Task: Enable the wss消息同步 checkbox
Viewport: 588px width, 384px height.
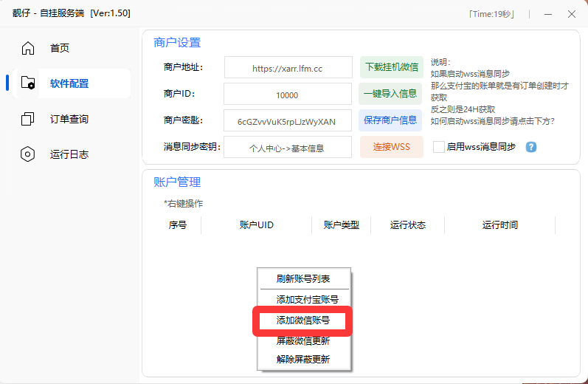Action: coord(439,147)
